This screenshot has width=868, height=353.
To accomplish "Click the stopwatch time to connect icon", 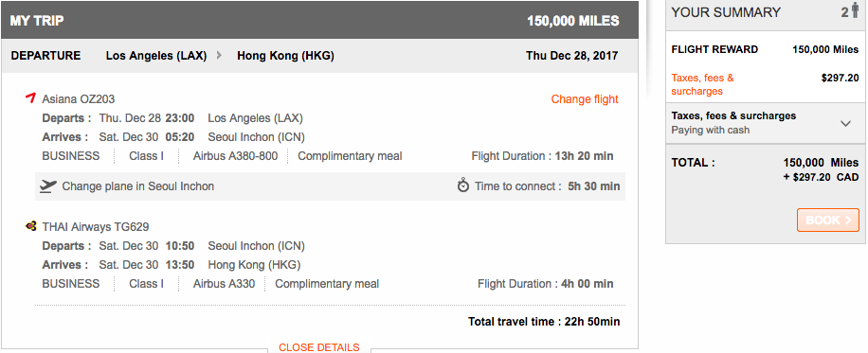I will click(x=463, y=185).
